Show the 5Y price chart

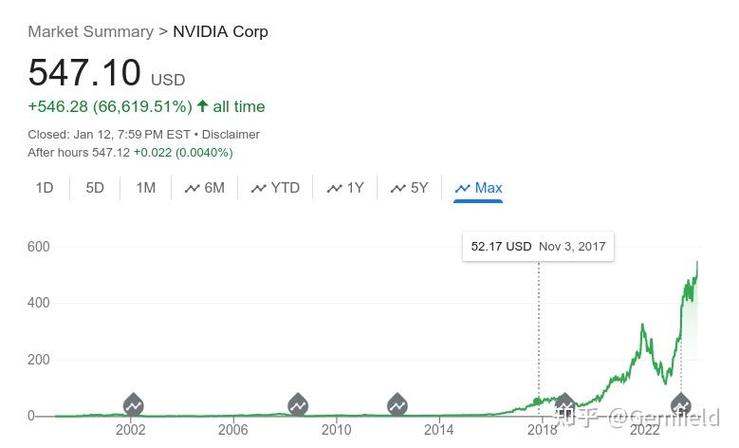tap(409, 188)
